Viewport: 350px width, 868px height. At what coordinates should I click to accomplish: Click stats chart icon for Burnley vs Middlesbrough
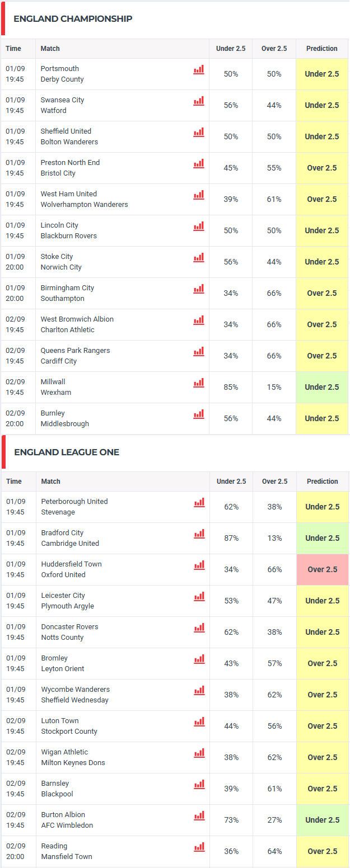(199, 414)
